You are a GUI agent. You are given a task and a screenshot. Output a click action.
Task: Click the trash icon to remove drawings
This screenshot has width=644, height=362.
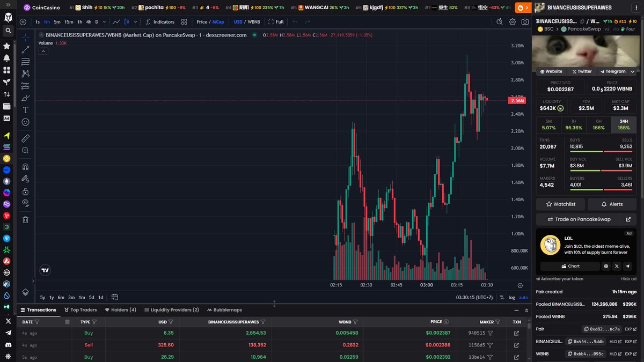click(25, 219)
